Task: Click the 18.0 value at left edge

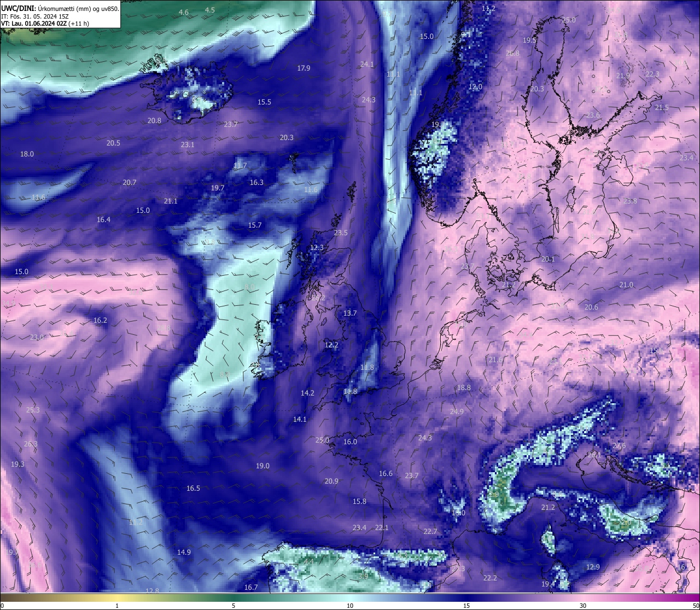Action: [27, 154]
